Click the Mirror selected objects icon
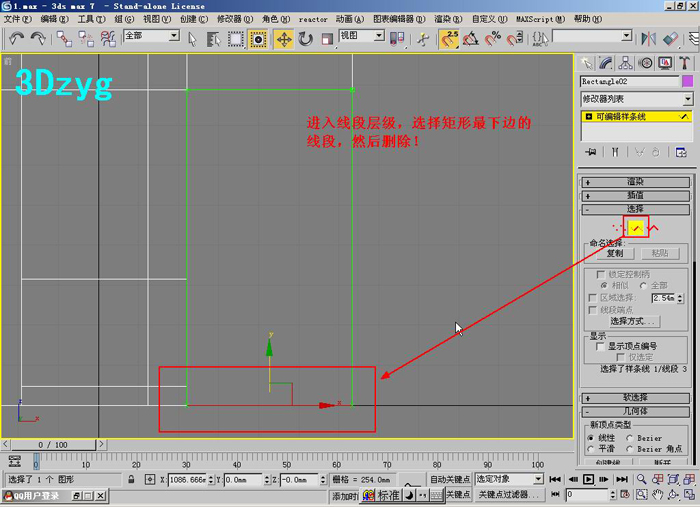Image resolution: width=700 pixels, height=507 pixels. coord(648,39)
